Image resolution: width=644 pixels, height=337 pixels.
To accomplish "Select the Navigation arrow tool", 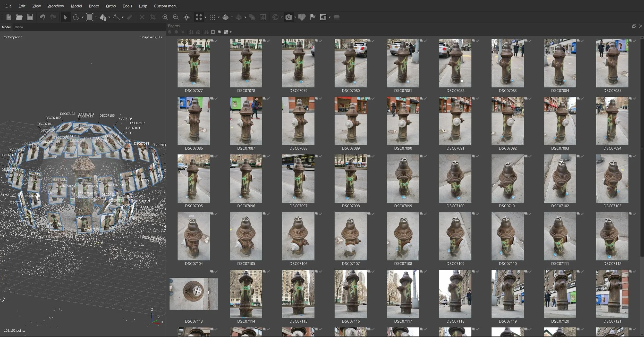I will (65, 17).
